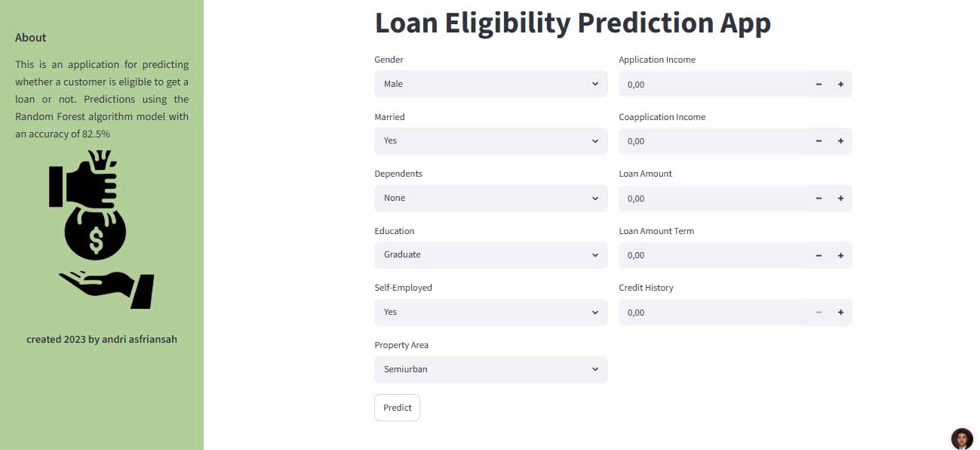This screenshot has height=450, width=980.
Task: Click the Predict button
Action: point(397,408)
